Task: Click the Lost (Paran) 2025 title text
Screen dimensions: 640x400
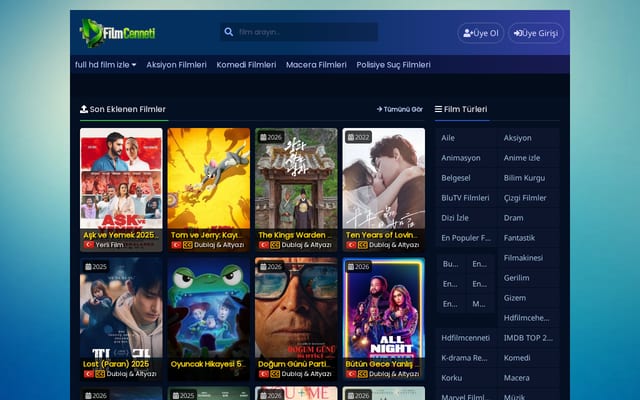Action: [116, 364]
